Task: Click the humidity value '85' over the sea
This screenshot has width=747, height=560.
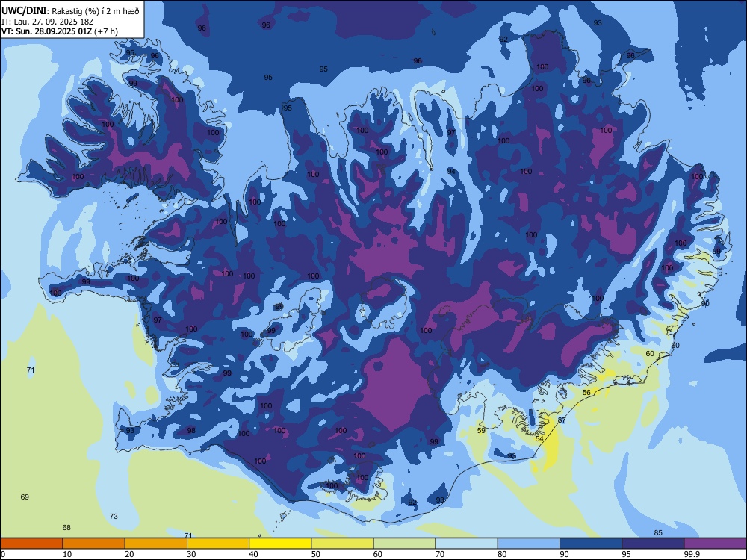Action: [658, 533]
